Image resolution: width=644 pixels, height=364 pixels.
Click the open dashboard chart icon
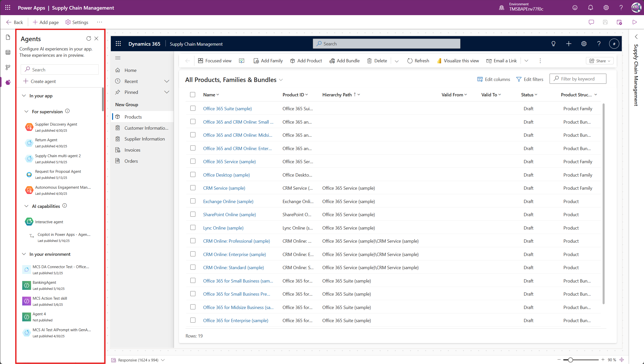(242, 61)
